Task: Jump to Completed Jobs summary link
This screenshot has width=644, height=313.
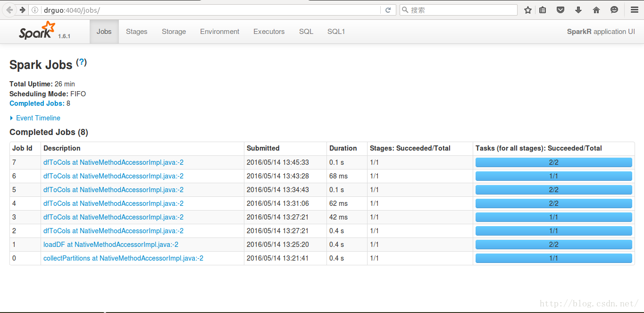Action: point(37,103)
